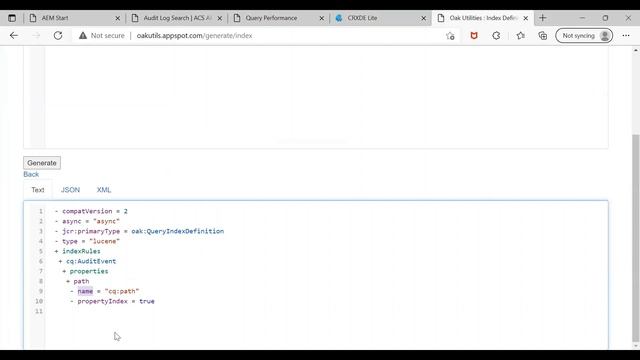Open the Collections icon
The image size is (640, 360).
[x=542, y=36]
